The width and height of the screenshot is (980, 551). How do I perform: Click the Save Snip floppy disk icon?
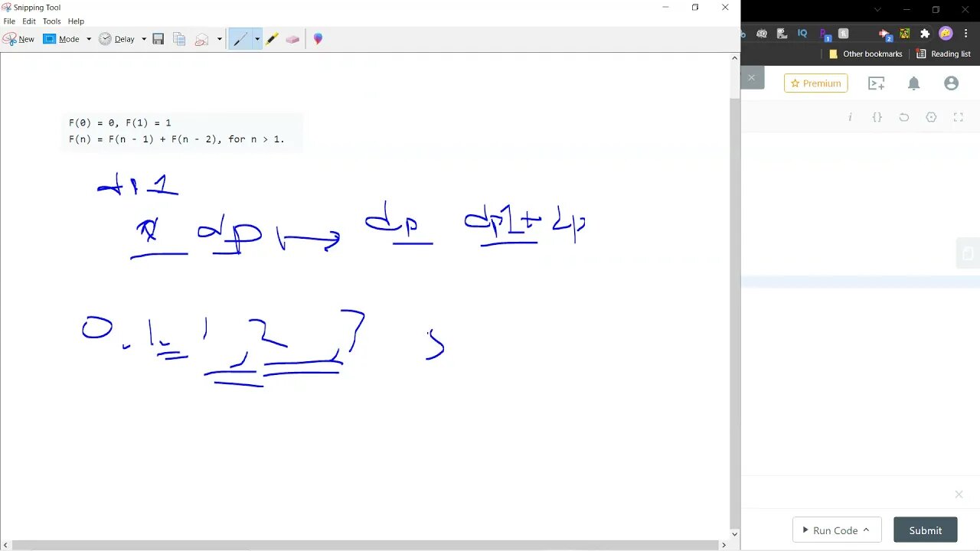click(x=158, y=39)
